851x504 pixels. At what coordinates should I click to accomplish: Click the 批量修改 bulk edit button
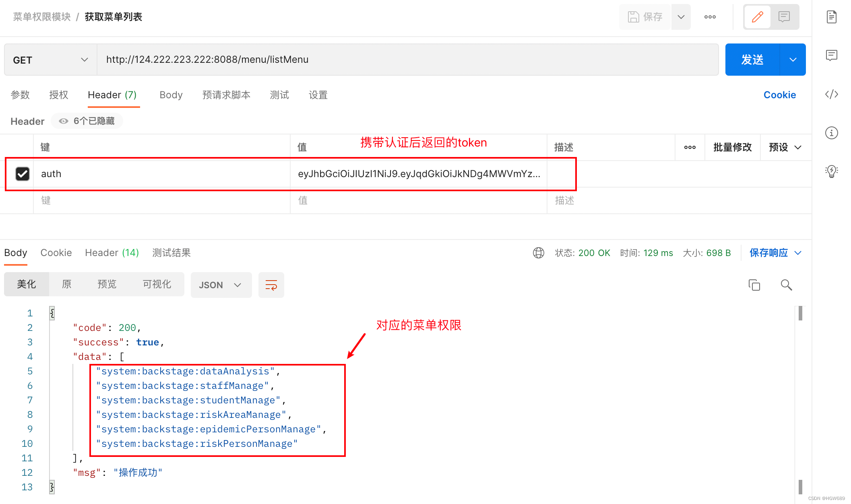[x=733, y=147]
